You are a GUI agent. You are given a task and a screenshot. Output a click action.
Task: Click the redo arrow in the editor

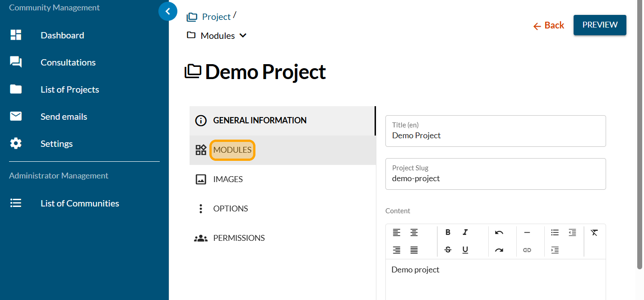(x=499, y=250)
